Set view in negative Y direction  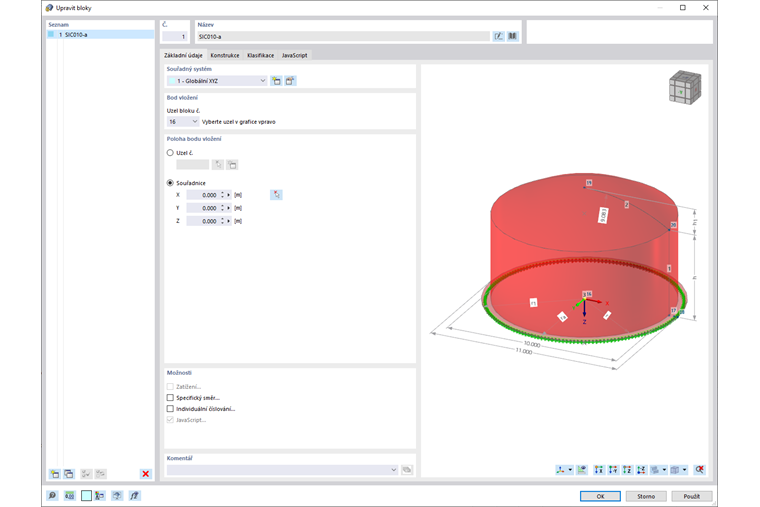pos(613,470)
